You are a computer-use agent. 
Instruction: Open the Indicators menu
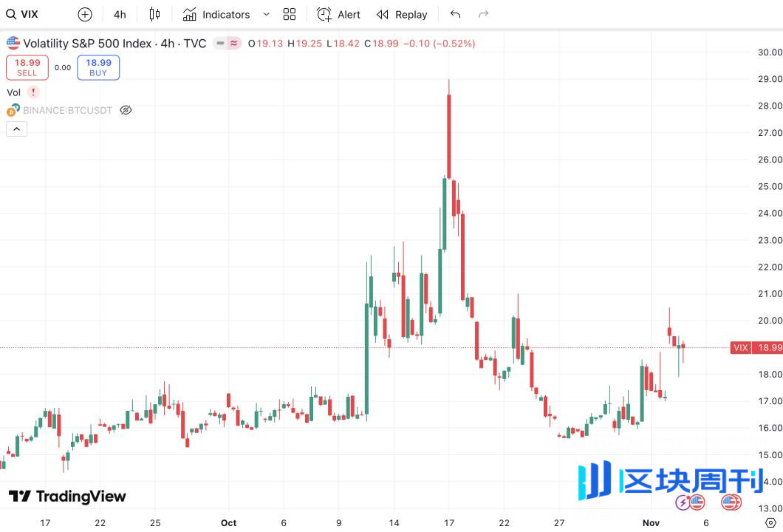(217, 14)
